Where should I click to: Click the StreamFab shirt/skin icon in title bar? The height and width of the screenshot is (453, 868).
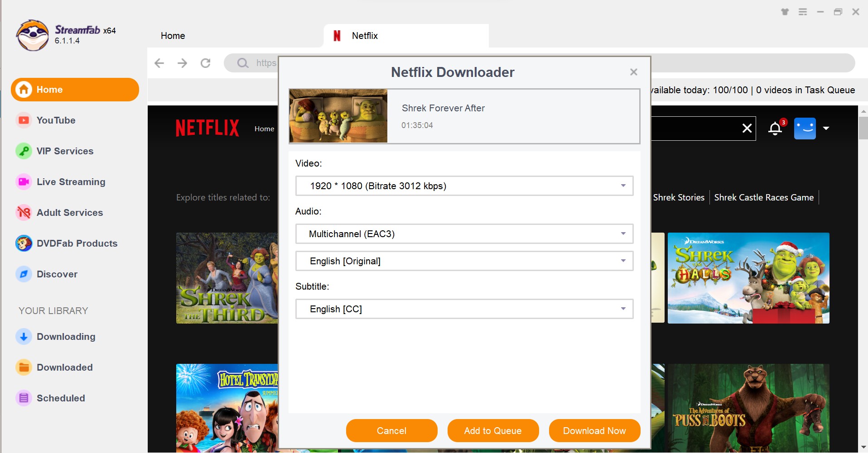(x=785, y=12)
